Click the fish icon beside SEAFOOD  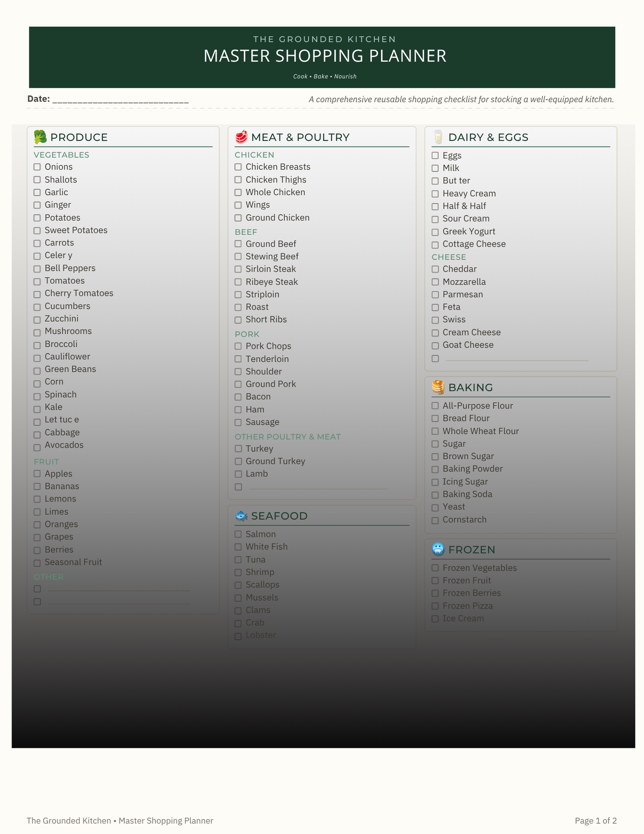[x=241, y=516]
